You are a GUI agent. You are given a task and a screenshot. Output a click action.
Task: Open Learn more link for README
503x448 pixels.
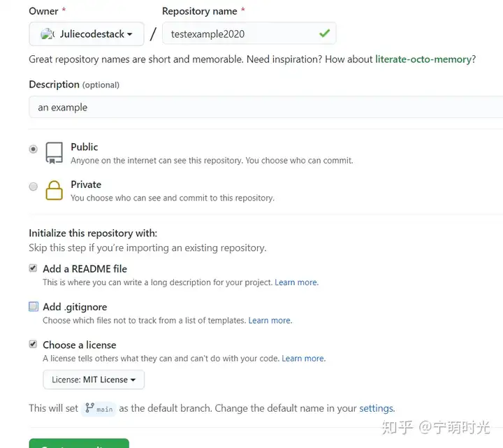point(296,282)
